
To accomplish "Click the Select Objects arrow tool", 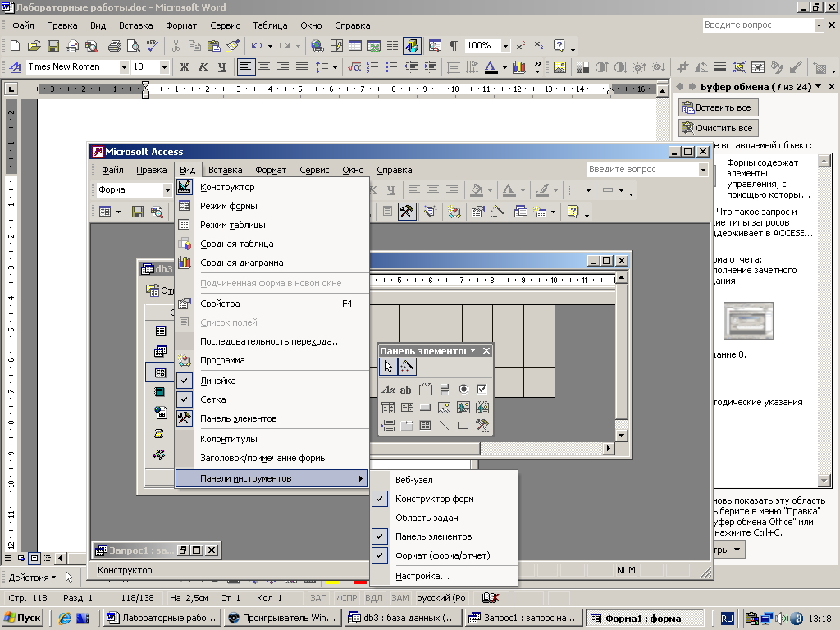I will 388,367.
